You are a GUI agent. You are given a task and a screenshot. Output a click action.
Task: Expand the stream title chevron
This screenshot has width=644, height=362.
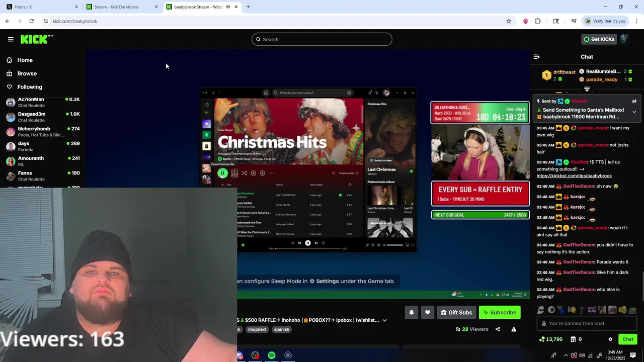[384, 320]
